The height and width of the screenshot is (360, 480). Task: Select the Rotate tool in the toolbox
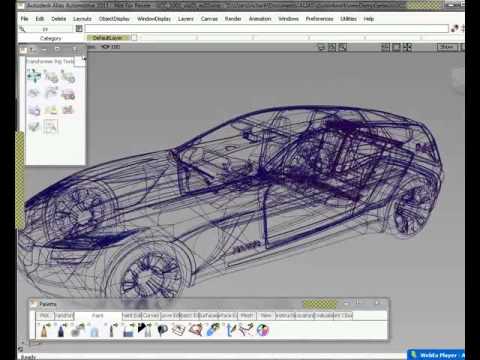[51, 76]
